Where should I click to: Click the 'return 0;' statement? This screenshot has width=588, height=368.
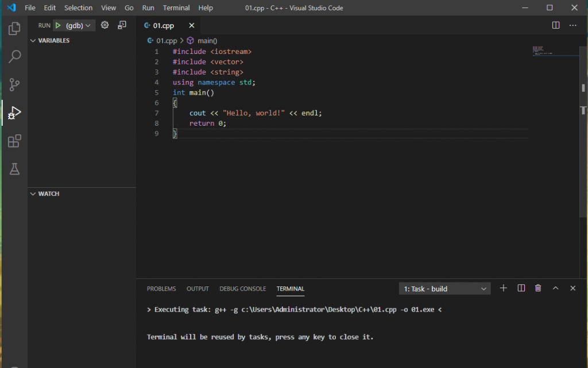pos(208,123)
